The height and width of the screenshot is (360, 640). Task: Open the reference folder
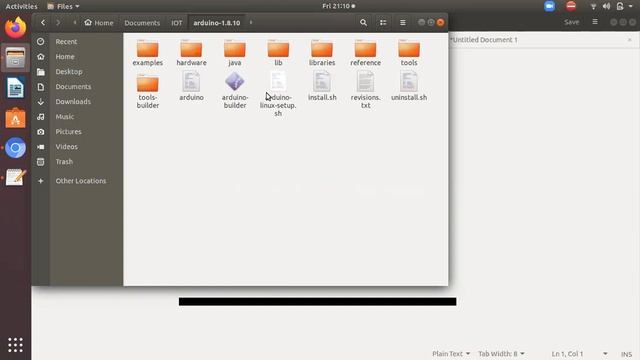point(365,52)
